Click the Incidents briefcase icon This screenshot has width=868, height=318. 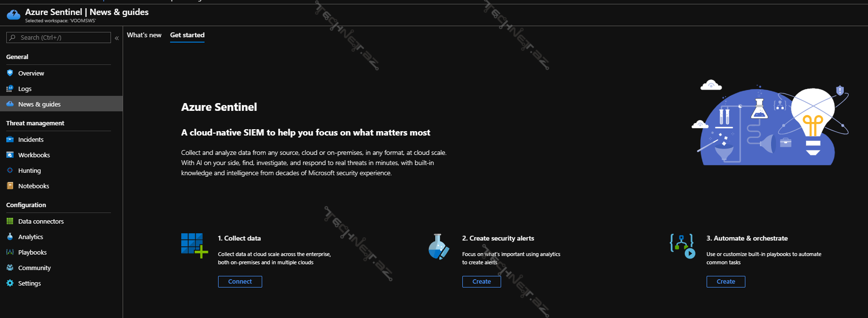pos(10,139)
